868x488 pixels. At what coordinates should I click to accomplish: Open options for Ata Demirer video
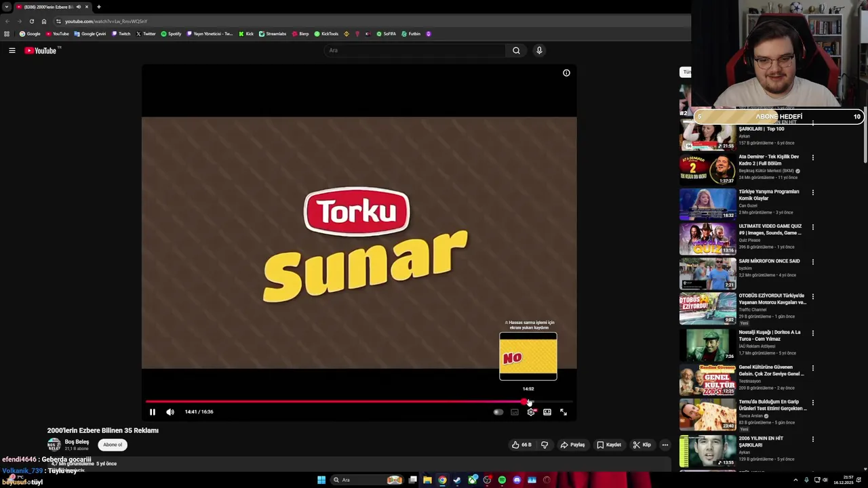tap(813, 158)
